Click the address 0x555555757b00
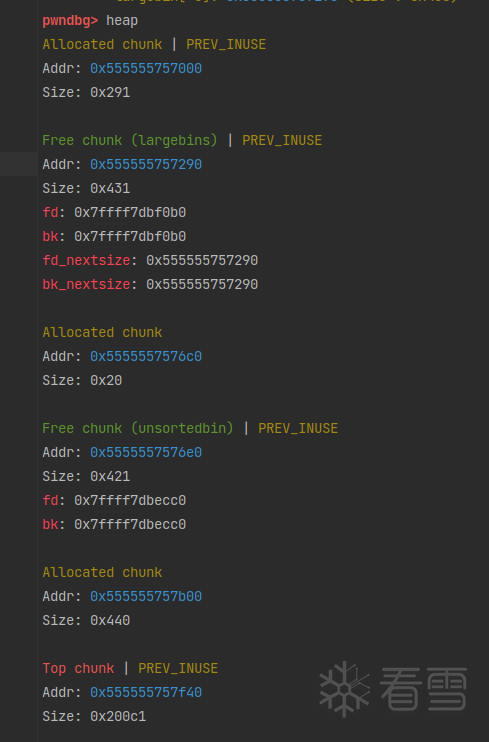 [x=146, y=596]
